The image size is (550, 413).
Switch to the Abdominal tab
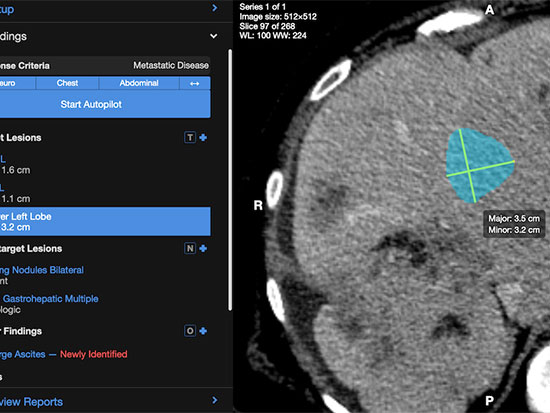tap(139, 83)
